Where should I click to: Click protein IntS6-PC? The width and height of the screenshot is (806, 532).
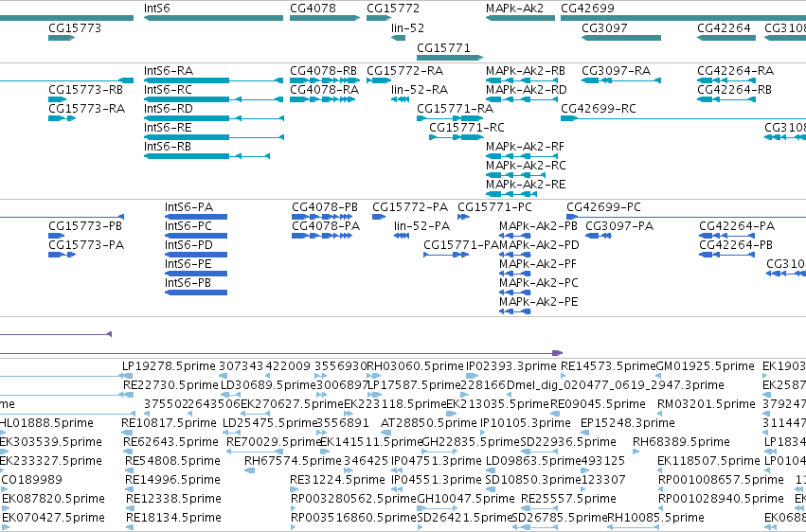[x=196, y=236]
